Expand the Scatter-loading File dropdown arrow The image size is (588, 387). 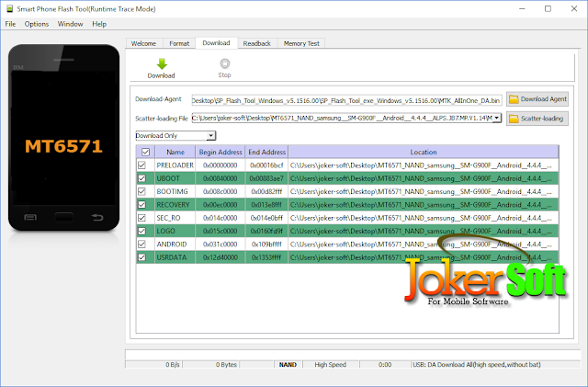tap(496, 118)
